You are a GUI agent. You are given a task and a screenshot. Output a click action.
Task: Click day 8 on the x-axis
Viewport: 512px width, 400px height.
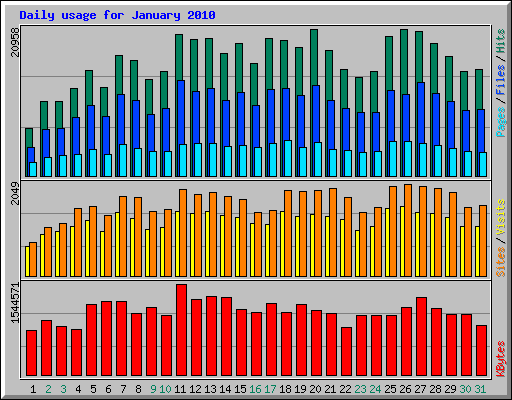[138, 389]
